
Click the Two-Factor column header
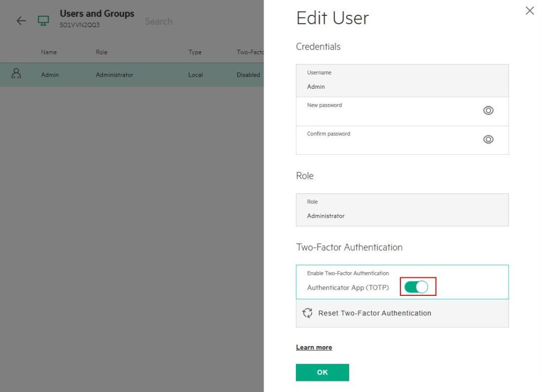tap(249, 52)
